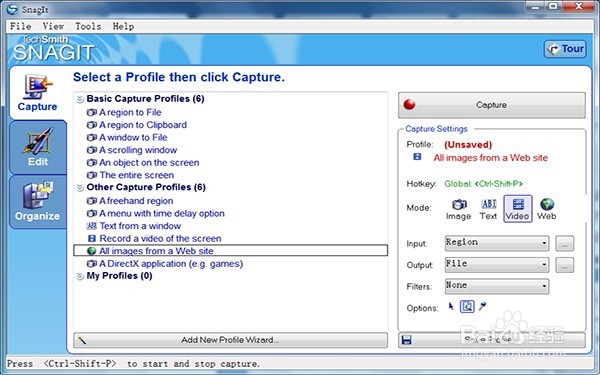Open the View menu
This screenshot has width=600, height=375.
pyautogui.click(x=53, y=26)
